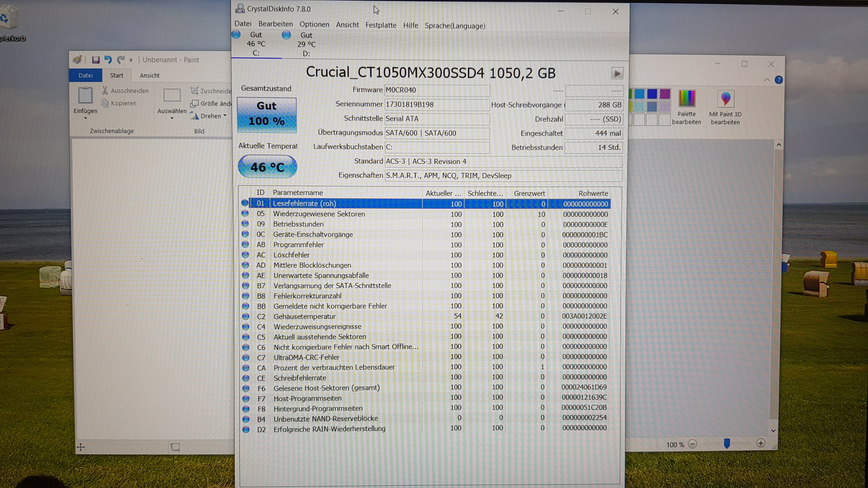The width and height of the screenshot is (868, 488).
Task: Click the Parametername column header
Action: pyautogui.click(x=346, y=193)
